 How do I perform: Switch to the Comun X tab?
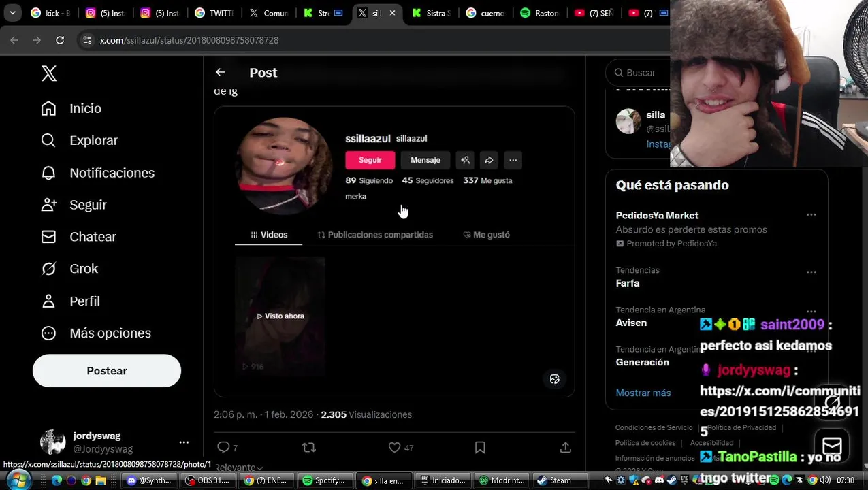268,13
